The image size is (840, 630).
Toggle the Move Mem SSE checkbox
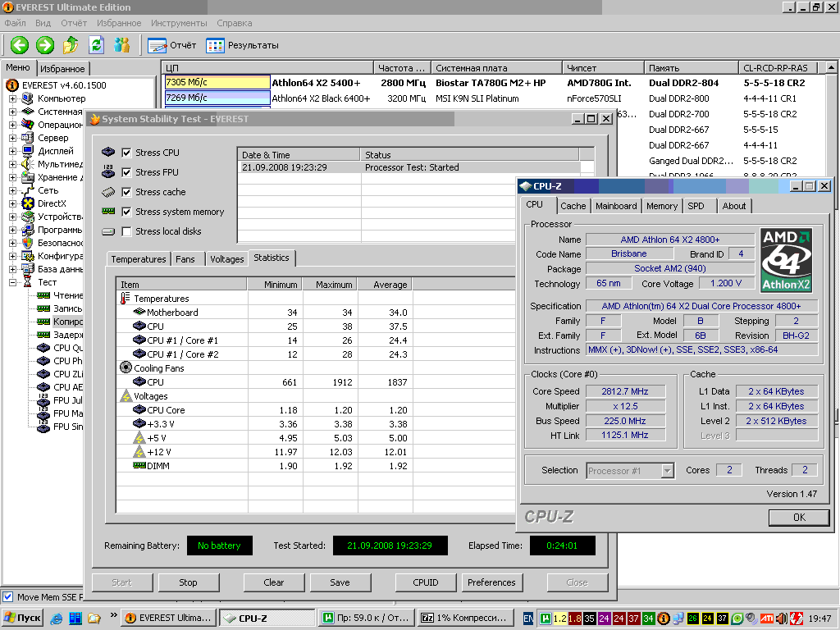coord(7,597)
